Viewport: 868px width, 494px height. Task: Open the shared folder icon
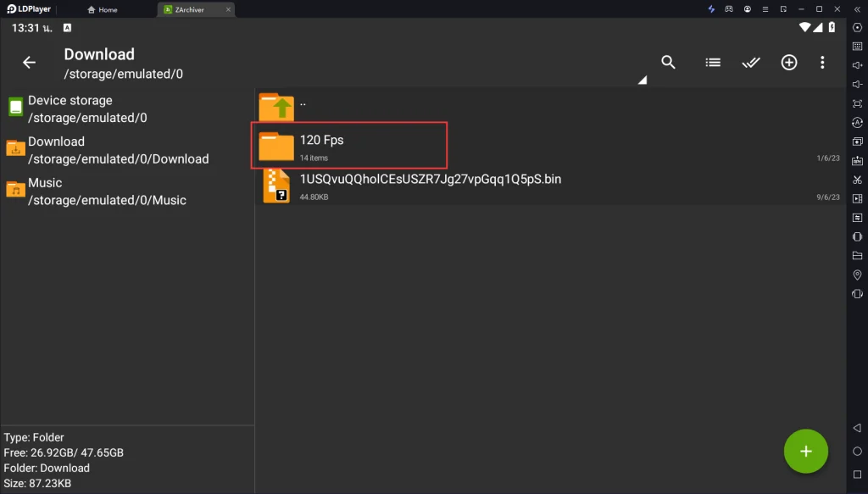(x=858, y=256)
